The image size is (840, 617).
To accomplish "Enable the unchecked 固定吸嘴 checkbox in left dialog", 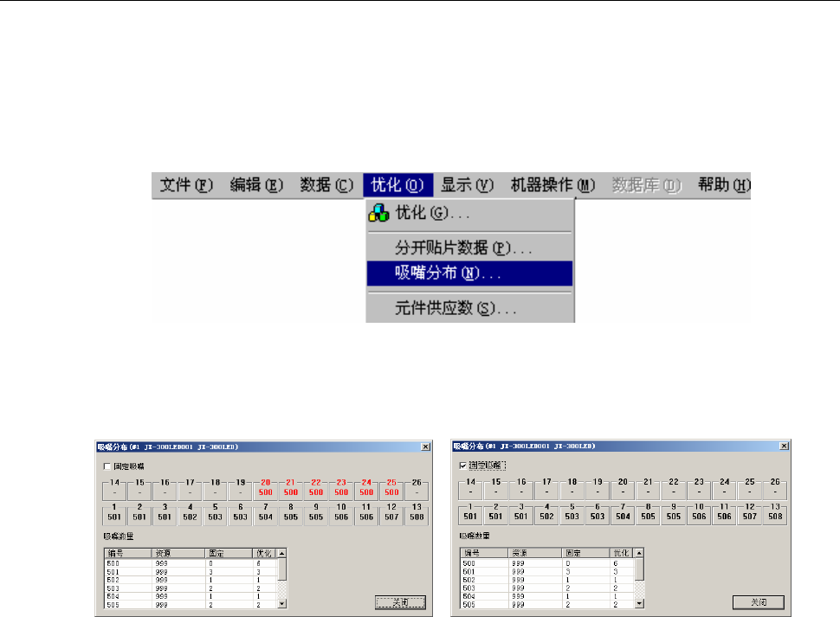I will tap(107, 466).
